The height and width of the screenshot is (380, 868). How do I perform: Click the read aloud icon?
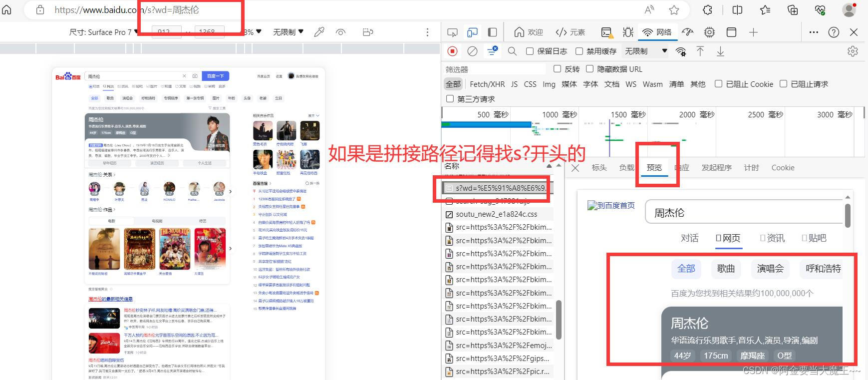649,9
